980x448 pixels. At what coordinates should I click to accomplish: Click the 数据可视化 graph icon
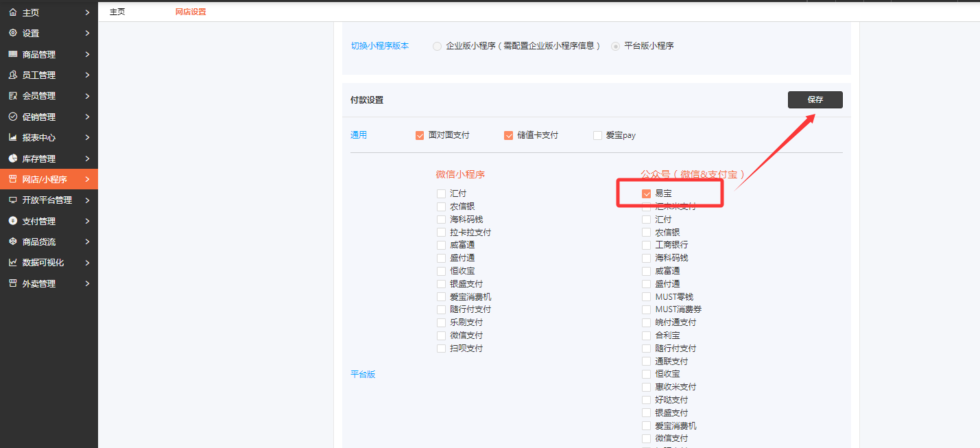12,263
